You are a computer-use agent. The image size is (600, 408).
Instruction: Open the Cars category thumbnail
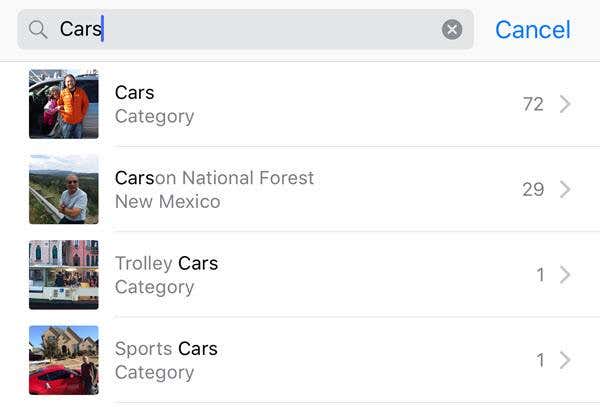(64, 104)
